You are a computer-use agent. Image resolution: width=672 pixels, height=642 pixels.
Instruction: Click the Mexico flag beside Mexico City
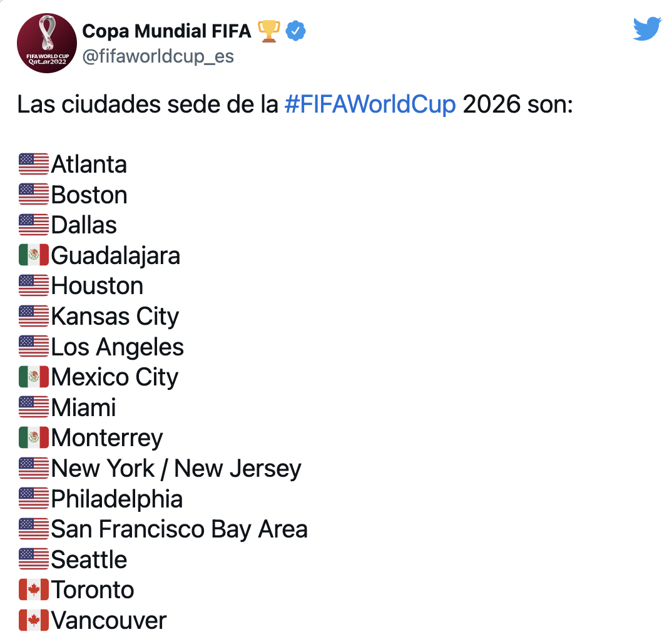coord(34,377)
